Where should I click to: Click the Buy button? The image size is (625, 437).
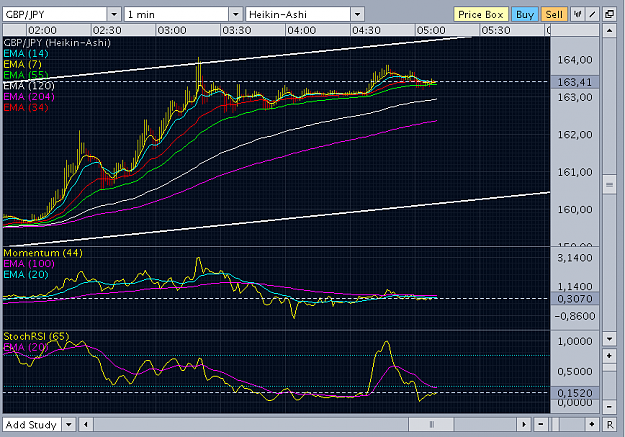pos(525,15)
